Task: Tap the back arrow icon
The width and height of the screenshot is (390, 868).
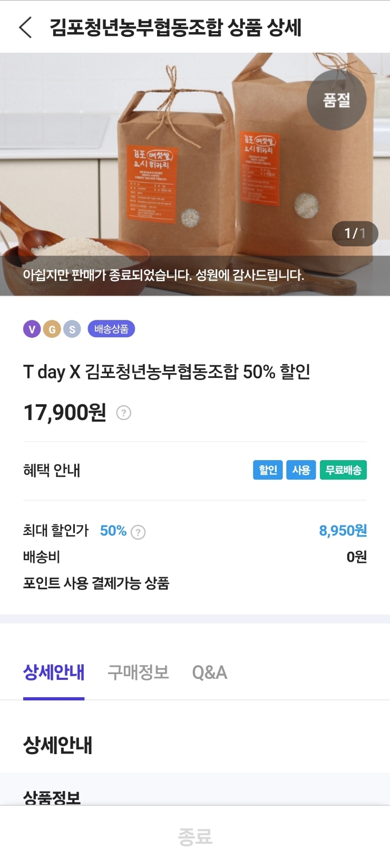Action: pos(25,27)
